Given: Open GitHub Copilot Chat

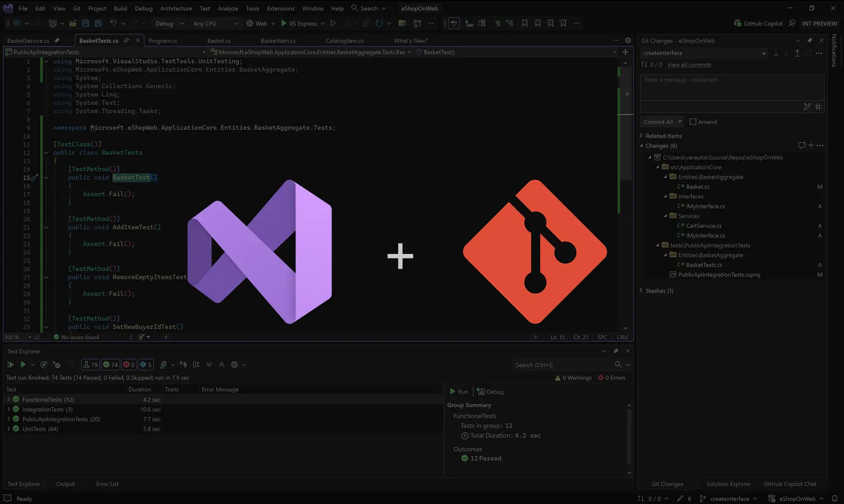Looking at the screenshot, I should 790,483.
